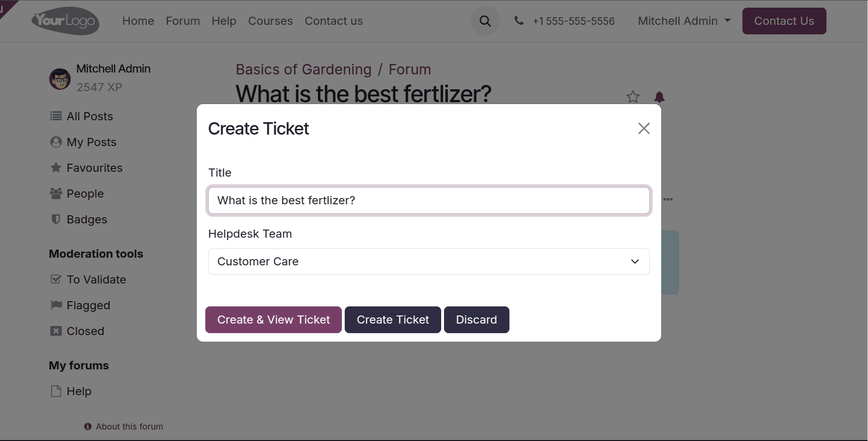868x441 pixels.
Task: Discard the new ticket
Action: click(476, 320)
